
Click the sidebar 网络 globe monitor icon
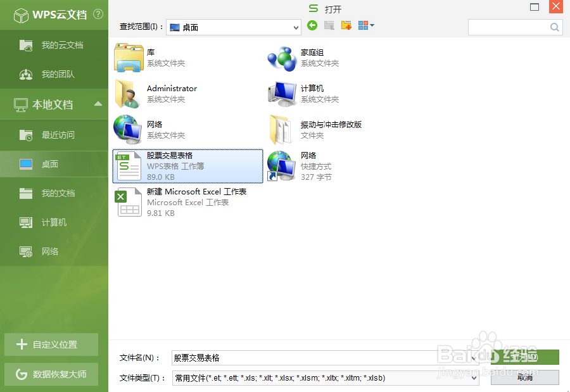point(26,251)
